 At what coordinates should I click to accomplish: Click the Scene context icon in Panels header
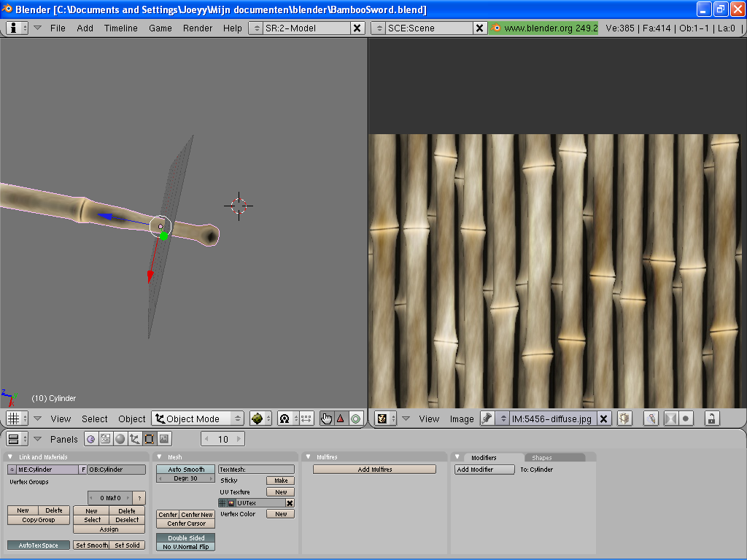point(164,439)
